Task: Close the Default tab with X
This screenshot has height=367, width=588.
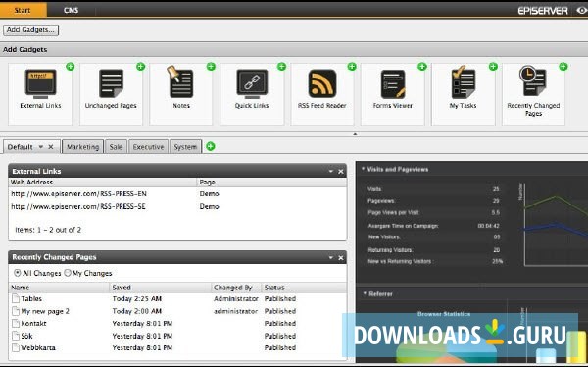Action: click(x=51, y=147)
